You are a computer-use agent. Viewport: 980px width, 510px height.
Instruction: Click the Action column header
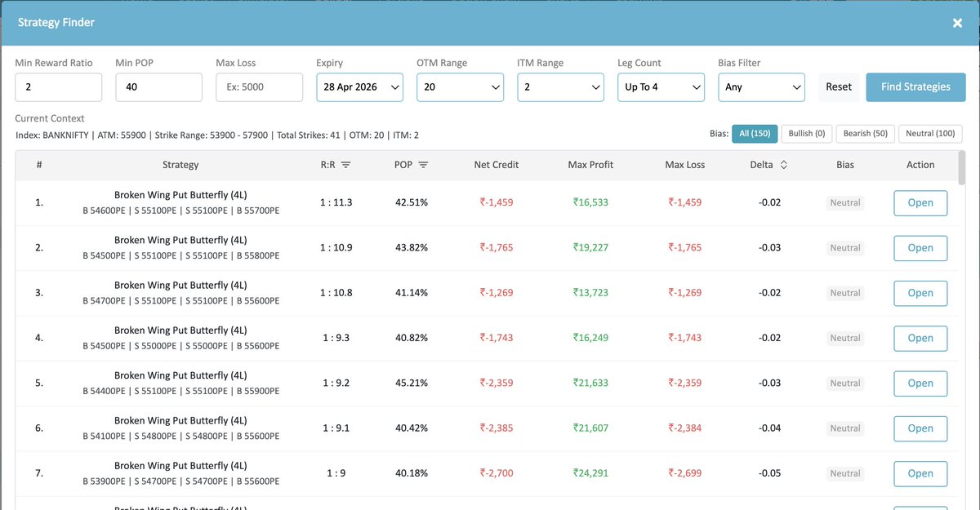point(920,165)
